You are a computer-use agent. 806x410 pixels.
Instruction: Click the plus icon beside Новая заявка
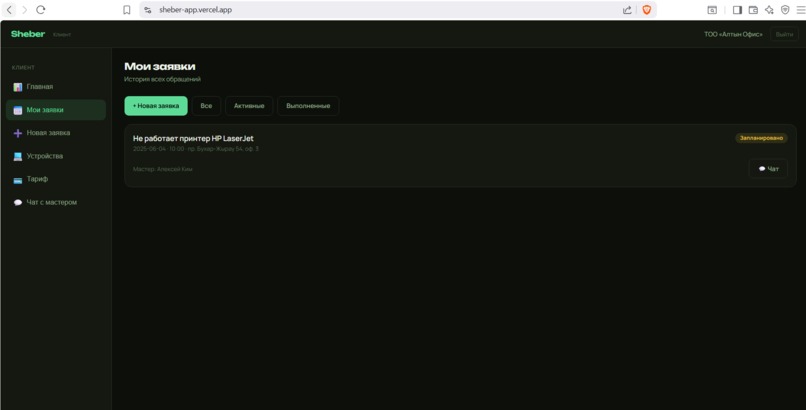click(x=17, y=133)
